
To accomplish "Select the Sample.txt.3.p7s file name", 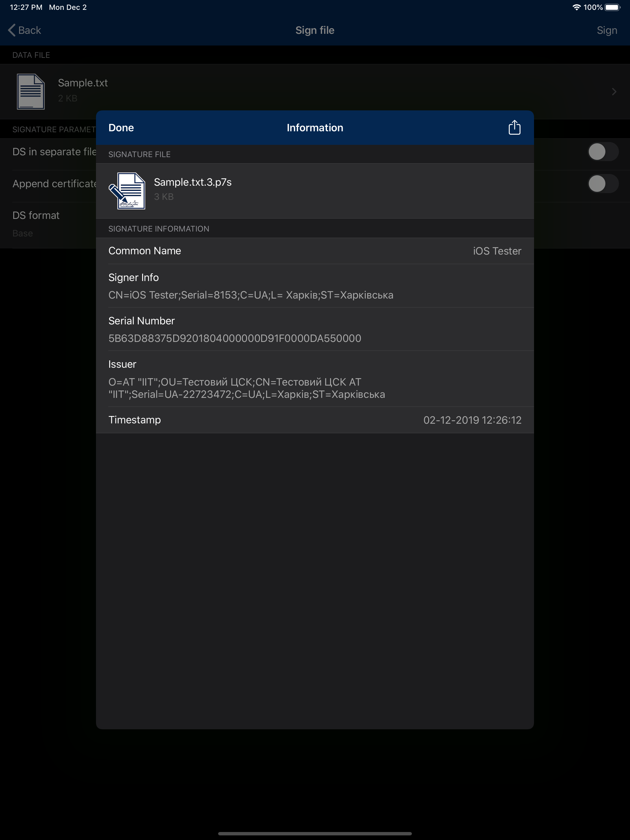I will (x=193, y=182).
